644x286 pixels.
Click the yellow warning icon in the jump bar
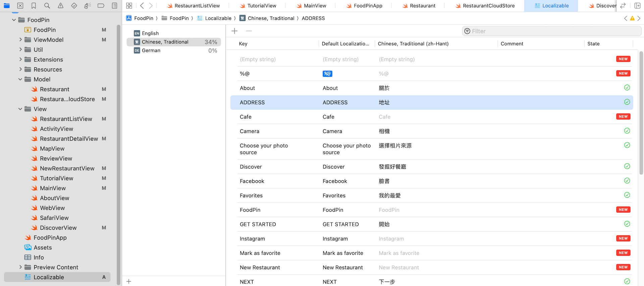632,18
